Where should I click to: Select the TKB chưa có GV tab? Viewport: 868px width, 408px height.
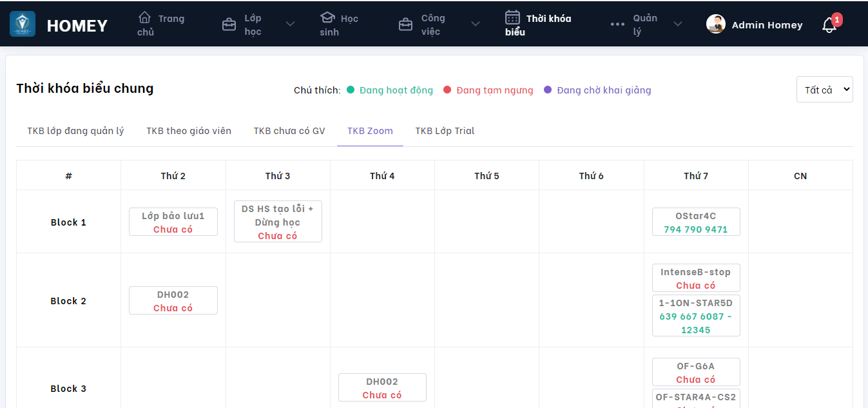(x=289, y=131)
